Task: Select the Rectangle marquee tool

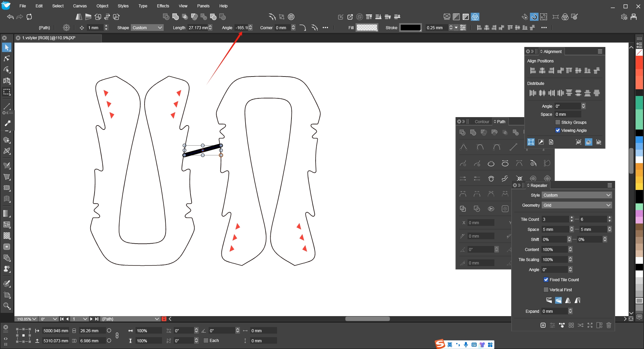Action: click(x=7, y=92)
